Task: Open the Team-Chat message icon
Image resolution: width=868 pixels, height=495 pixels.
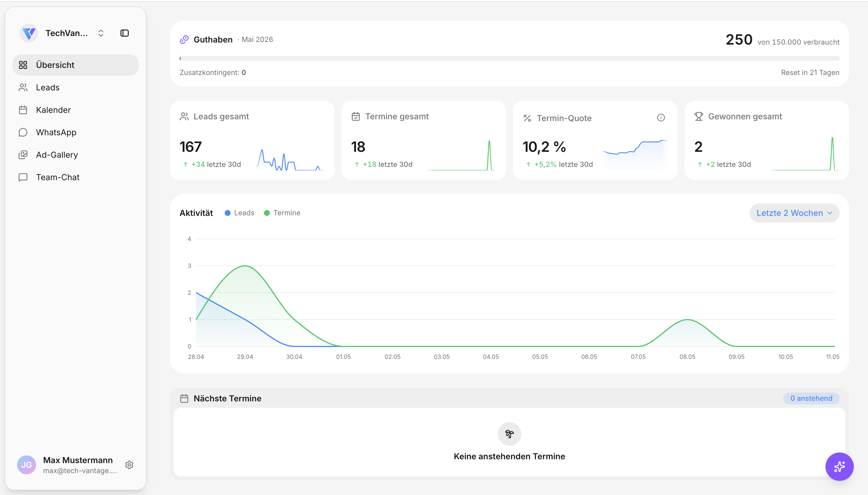Action: pyautogui.click(x=23, y=177)
